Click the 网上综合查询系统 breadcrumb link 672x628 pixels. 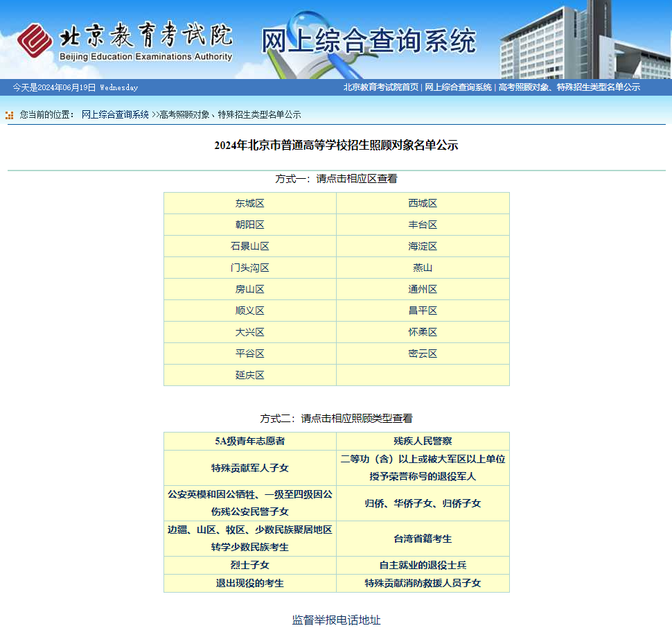click(x=115, y=114)
